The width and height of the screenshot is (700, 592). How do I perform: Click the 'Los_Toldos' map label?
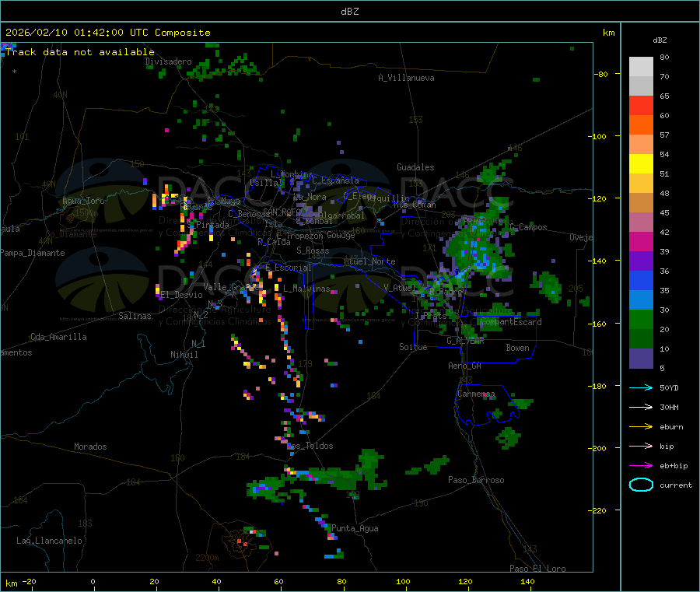click(310, 446)
